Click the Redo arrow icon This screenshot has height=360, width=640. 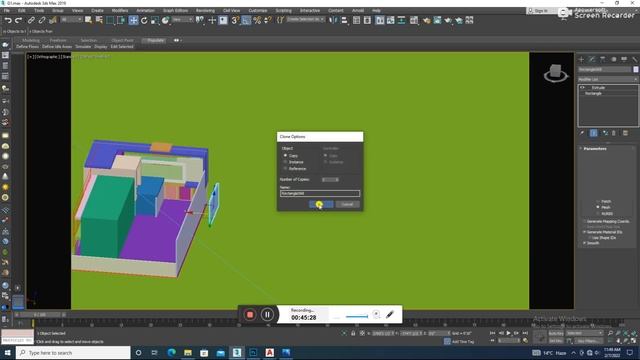tap(18, 20)
